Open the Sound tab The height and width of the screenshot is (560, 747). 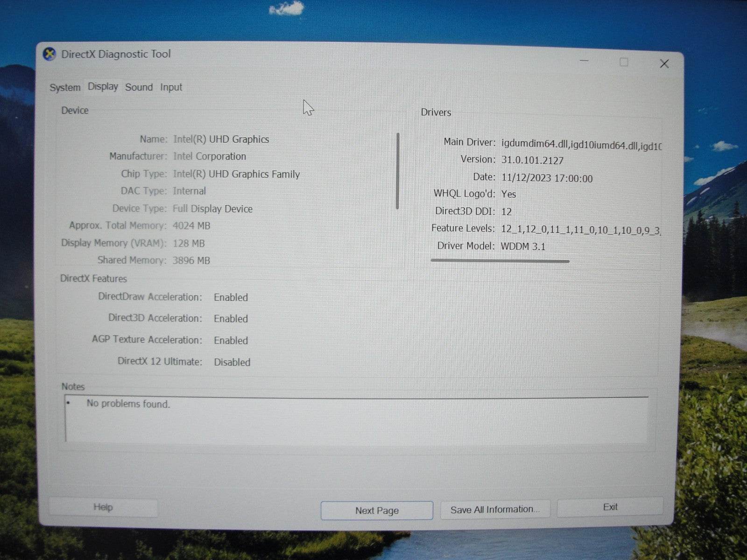pyautogui.click(x=139, y=87)
